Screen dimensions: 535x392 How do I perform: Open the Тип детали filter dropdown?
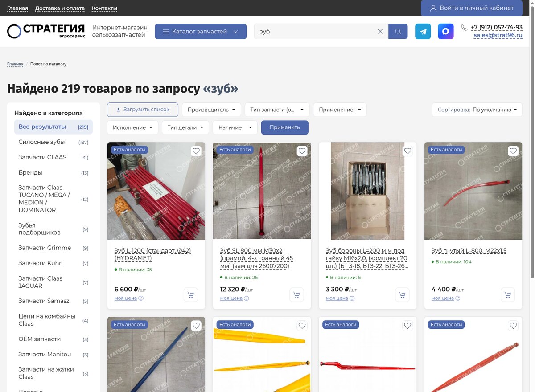click(x=185, y=127)
